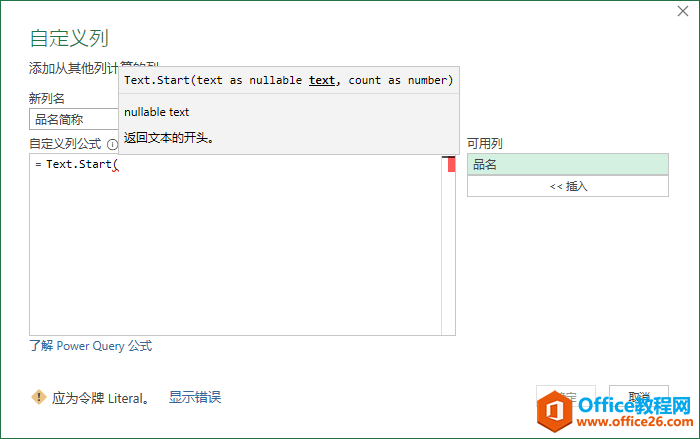Click the 显示错误 link
Viewport: 700px width, 439px height.
pyautogui.click(x=195, y=397)
